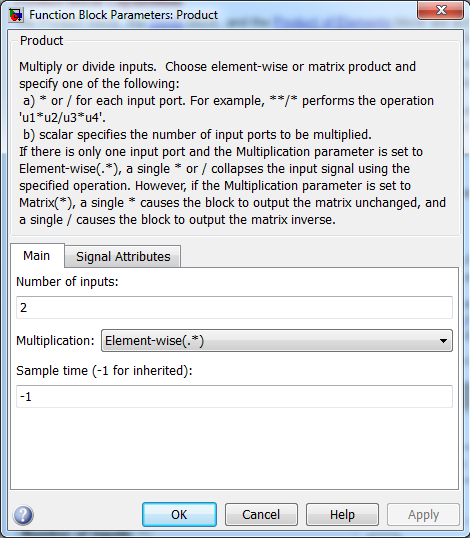Click the greyed Apply button
This screenshot has width=470, height=538.
[x=423, y=515]
